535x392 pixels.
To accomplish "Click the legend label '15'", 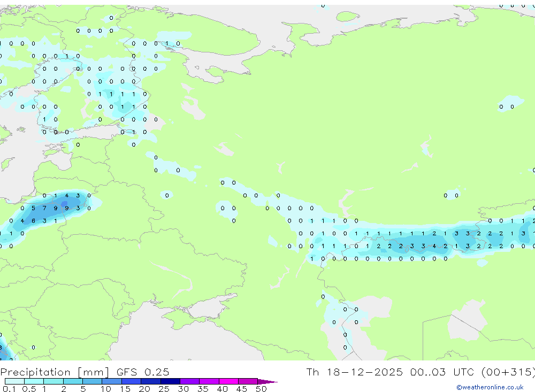I will coord(125,389).
